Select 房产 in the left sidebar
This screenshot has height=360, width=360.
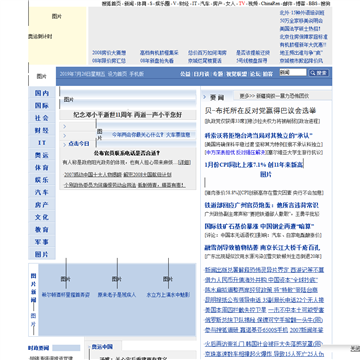click(42, 205)
